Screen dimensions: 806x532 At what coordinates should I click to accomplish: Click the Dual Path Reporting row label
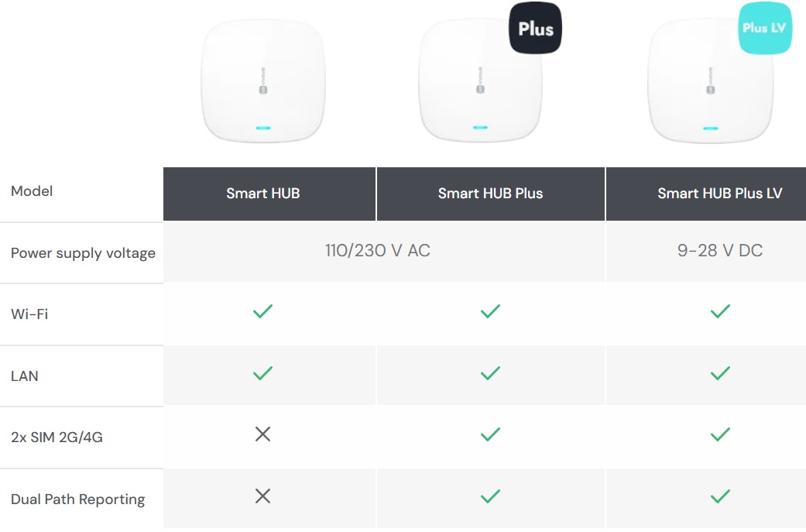(77, 499)
